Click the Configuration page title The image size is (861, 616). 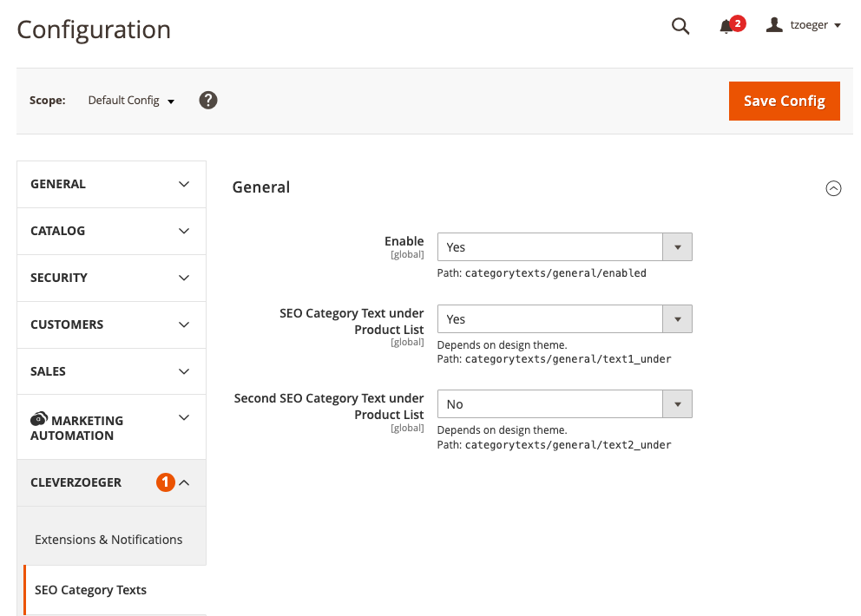(94, 29)
